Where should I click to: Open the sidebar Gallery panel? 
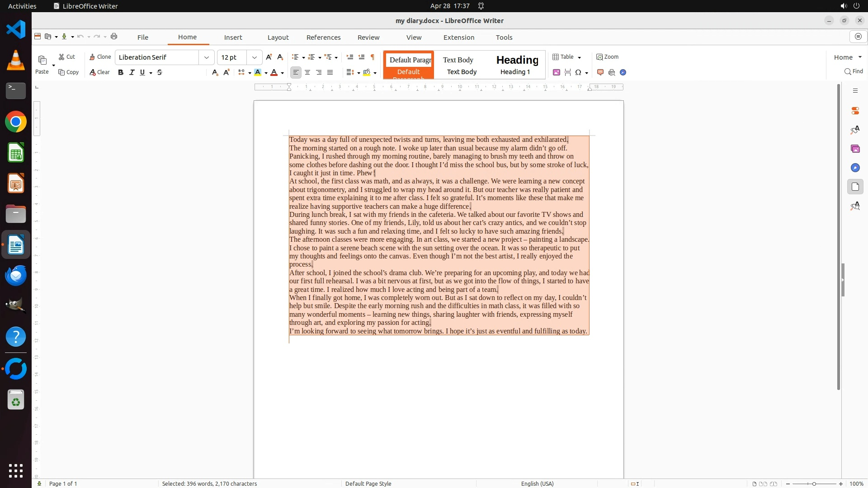point(855,149)
